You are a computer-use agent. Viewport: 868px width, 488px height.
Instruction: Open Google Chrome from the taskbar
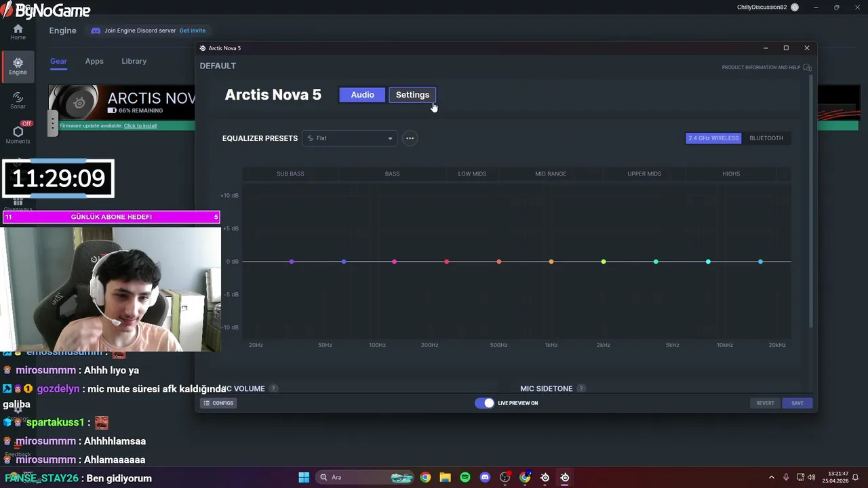click(425, 477)
